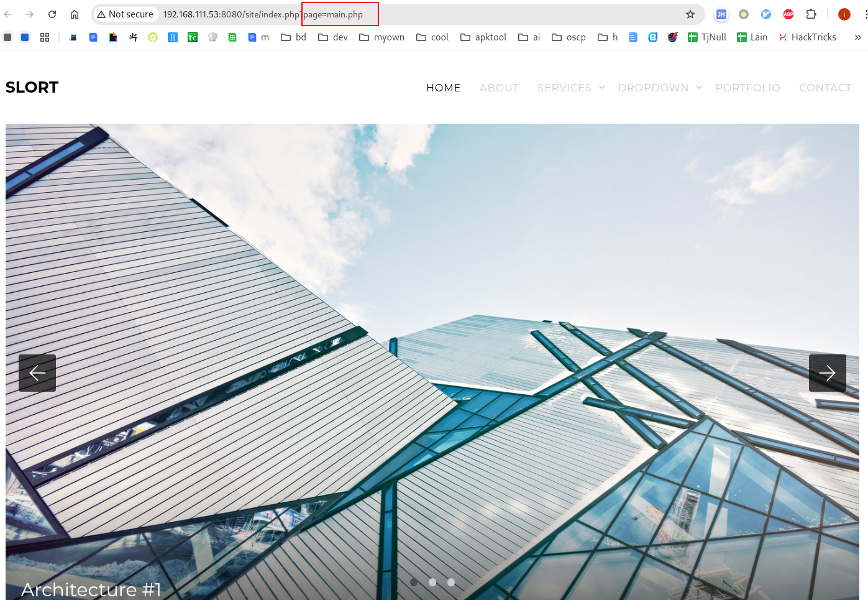The image size is (868, 600).
Task: Open the HackTricks bookmark
Action: 807,37
